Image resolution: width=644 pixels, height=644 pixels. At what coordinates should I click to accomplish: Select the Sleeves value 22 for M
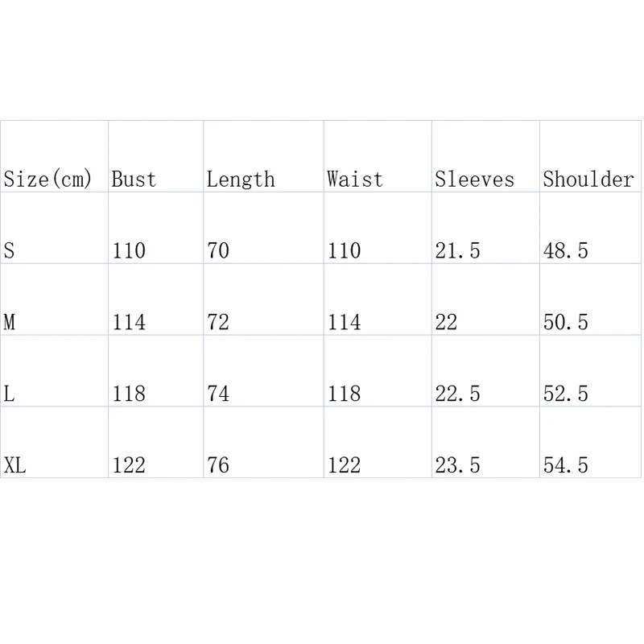click(x=447, y=322)
